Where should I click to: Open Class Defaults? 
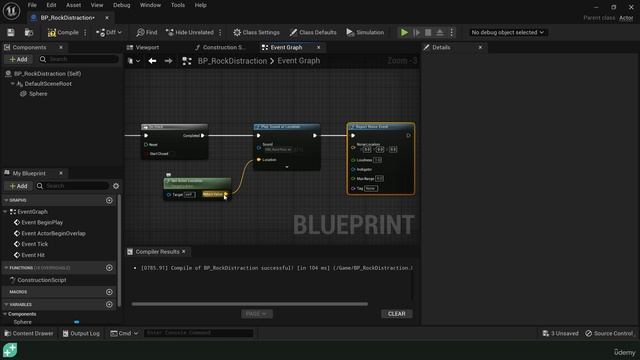click(x=313, y=32)
